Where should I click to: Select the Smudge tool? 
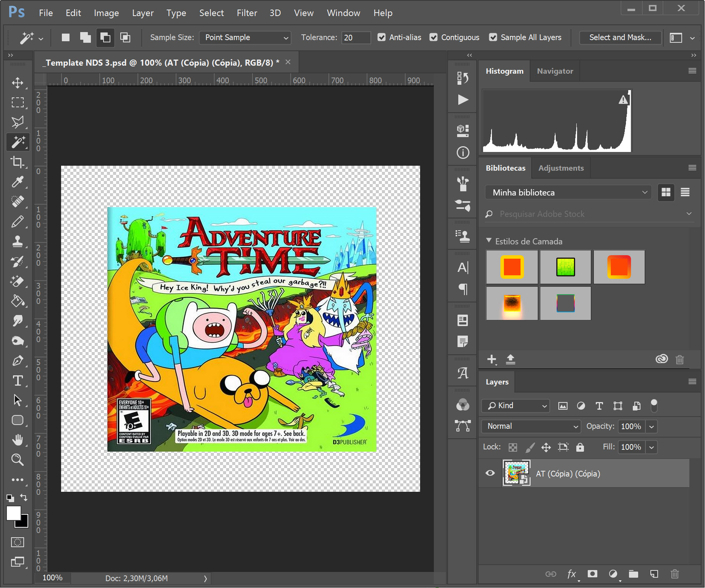[x=18, y=321]
